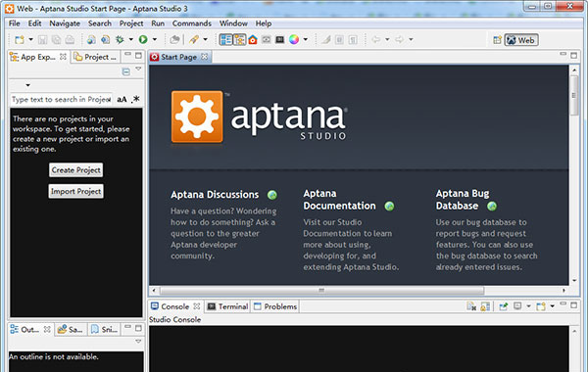Viewport: 588px width, 372px height.
Task: Expand the Run button dropdown arrow
Action: (x=155, y=39)
